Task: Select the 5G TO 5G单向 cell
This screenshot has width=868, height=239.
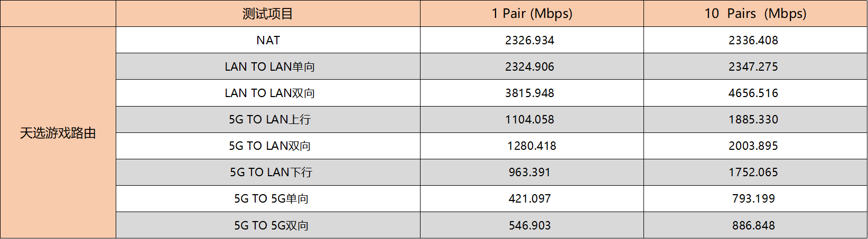Action: coord(268,198)
